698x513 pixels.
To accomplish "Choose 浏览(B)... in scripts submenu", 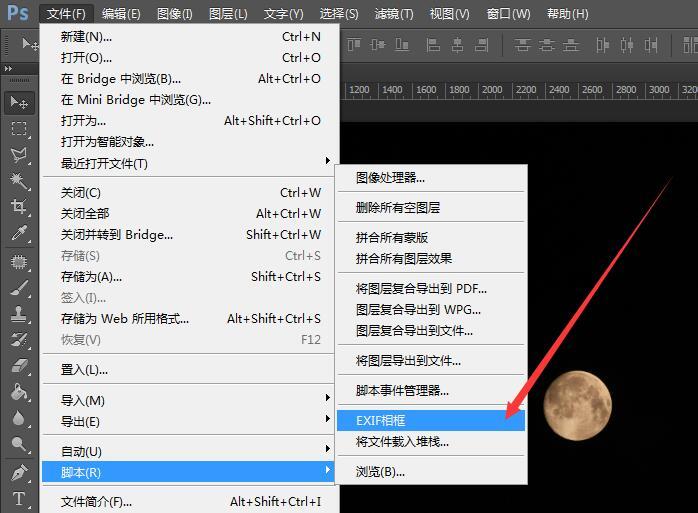I will click(431, 471).
